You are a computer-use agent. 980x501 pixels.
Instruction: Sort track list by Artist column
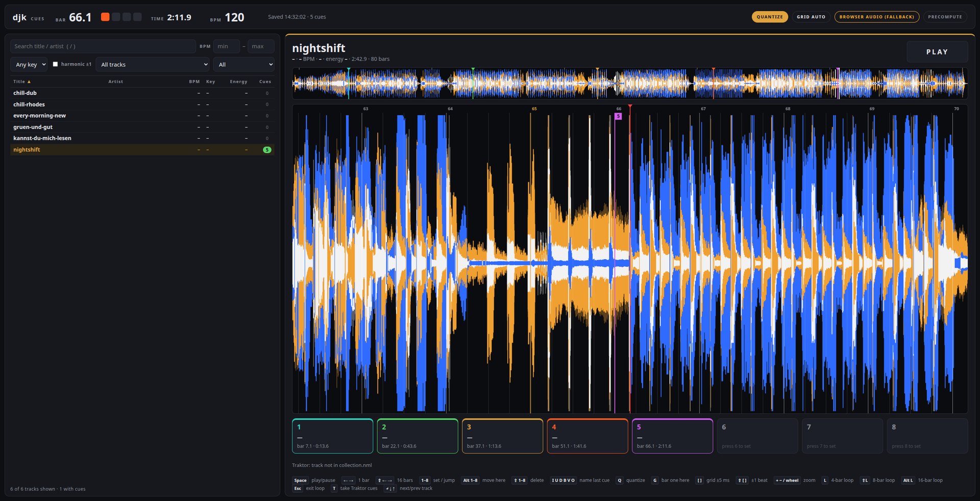tap(116, 82)
